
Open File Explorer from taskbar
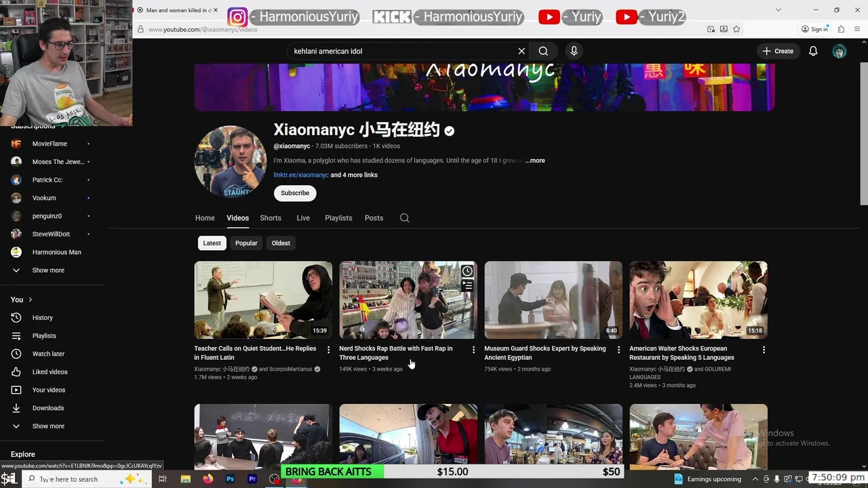pyautogui.click(x=185, y=479)
